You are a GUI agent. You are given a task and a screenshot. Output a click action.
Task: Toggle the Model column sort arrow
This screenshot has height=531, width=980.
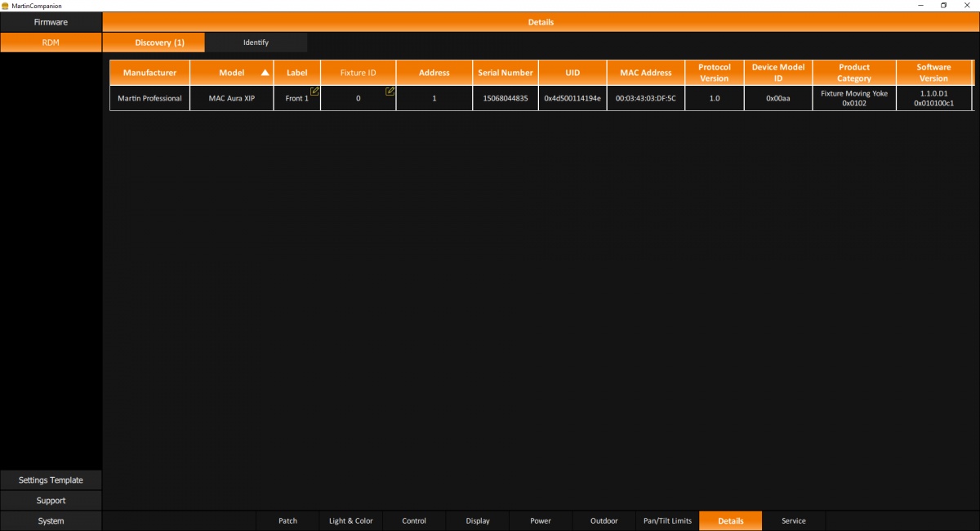265,73
